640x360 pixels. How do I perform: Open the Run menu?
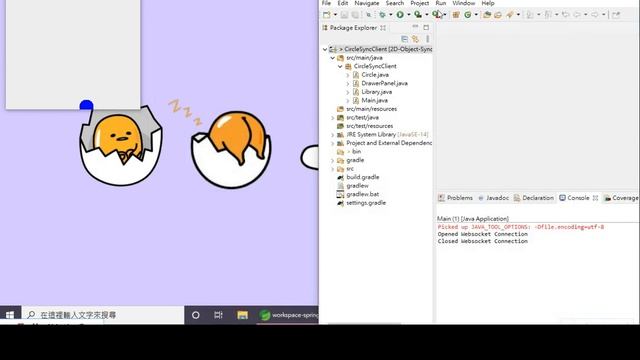(x=441, y=3)
